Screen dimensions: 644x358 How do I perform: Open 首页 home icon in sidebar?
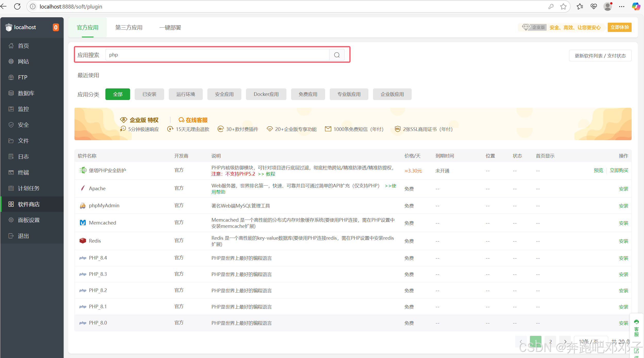pyautogui.click(x=11, y=46)
